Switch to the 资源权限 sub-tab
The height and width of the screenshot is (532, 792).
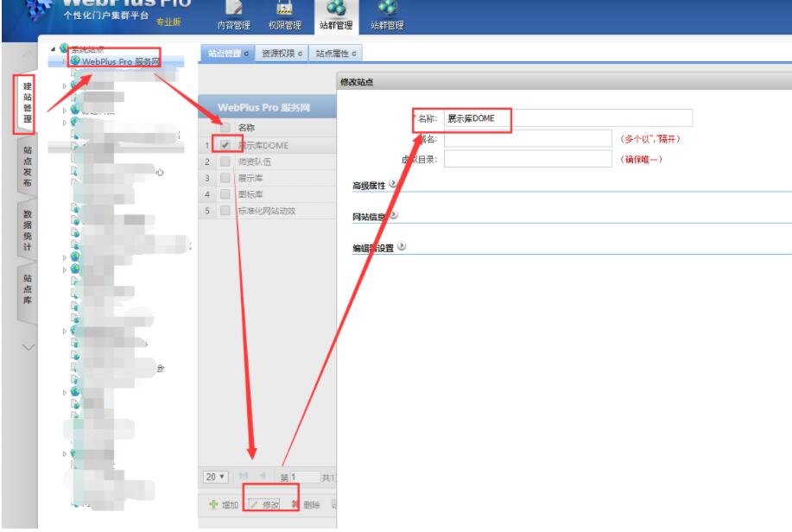pos(282,53)
